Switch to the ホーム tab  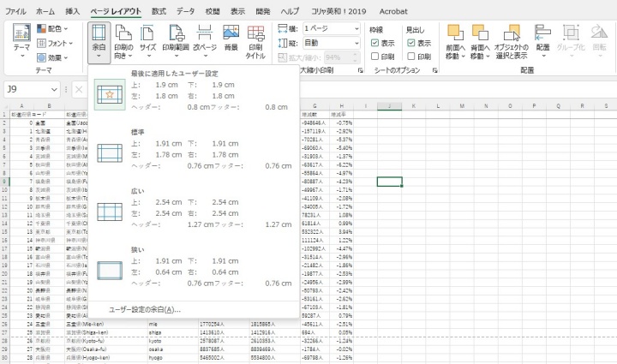(x=45, y=11)
